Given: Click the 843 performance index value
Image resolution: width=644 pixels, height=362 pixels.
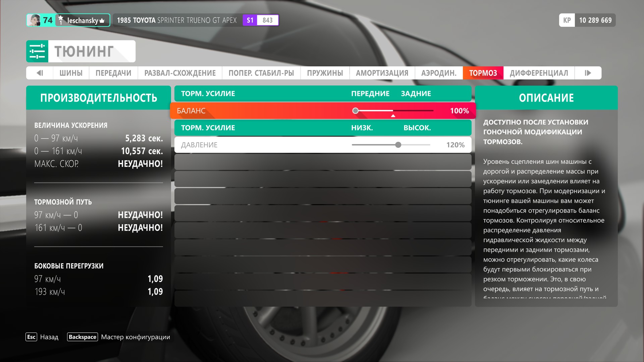Looking at the screenshot, I should [x=267, y=20].
